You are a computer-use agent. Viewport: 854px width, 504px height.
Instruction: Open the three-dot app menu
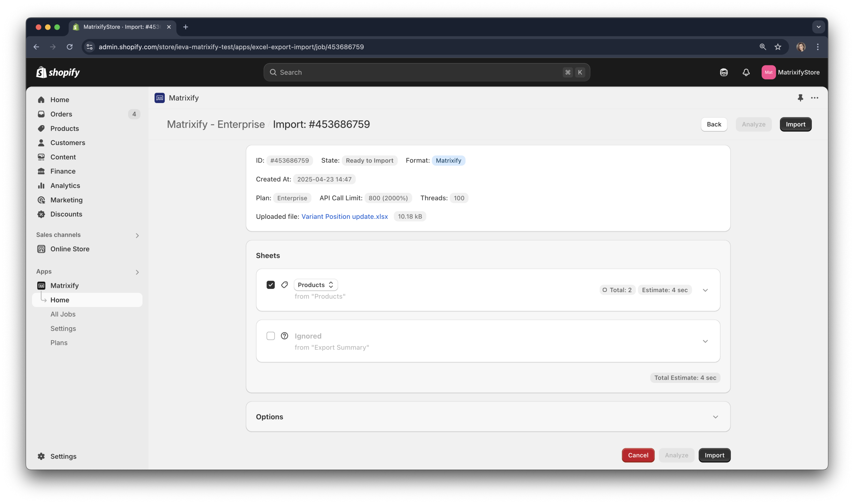coord(814,98)
